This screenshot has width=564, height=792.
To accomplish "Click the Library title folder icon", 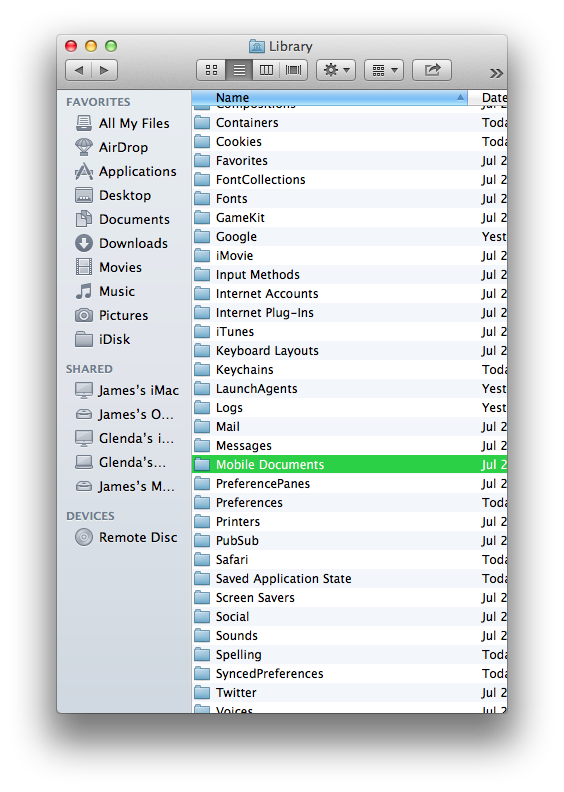I will [257, 46].
